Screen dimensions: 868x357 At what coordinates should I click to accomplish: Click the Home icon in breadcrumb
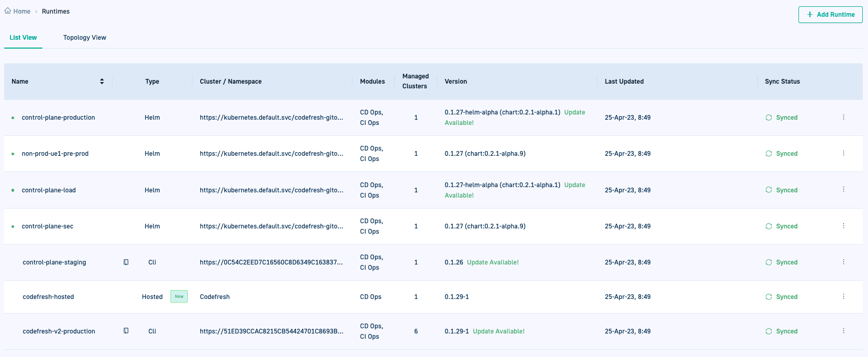coord(8,11)
